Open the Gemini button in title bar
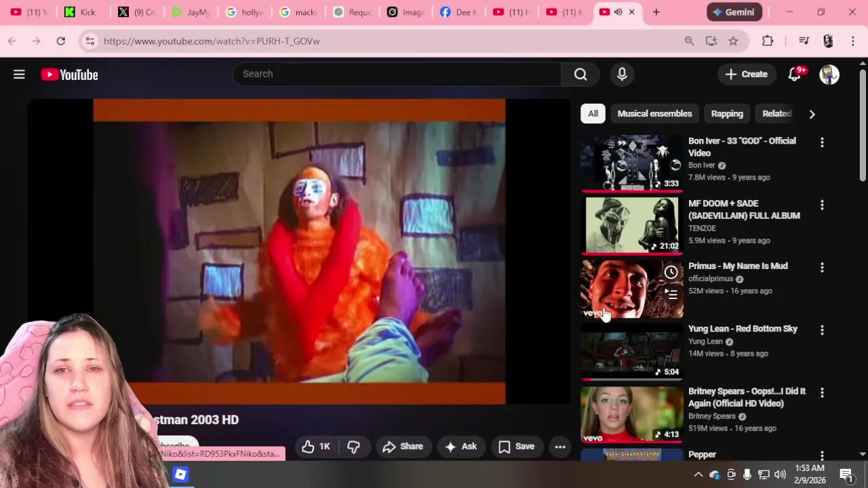This screenshot has height=488, width=868. 734,12
